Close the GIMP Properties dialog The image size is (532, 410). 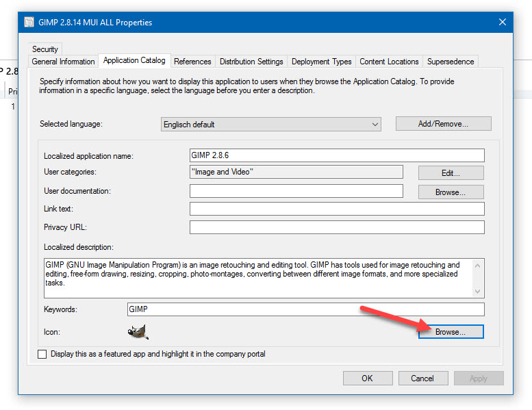(503, 22)
